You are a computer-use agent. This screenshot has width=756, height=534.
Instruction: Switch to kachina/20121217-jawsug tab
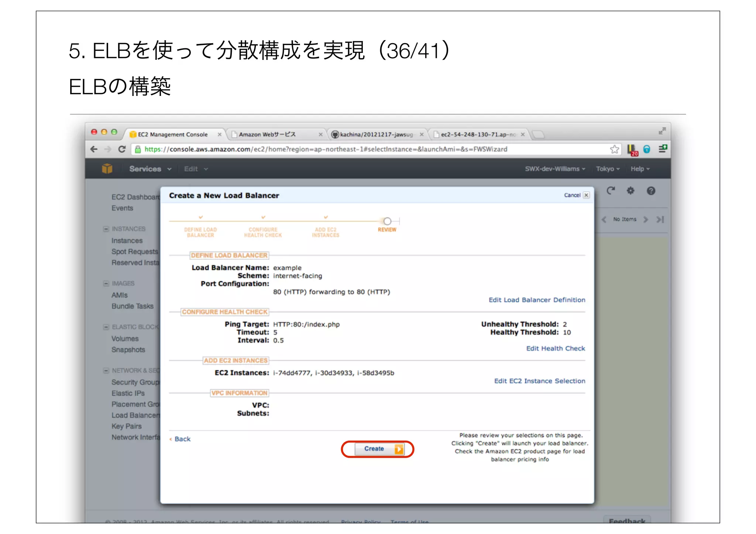click(x=377, y=134)
